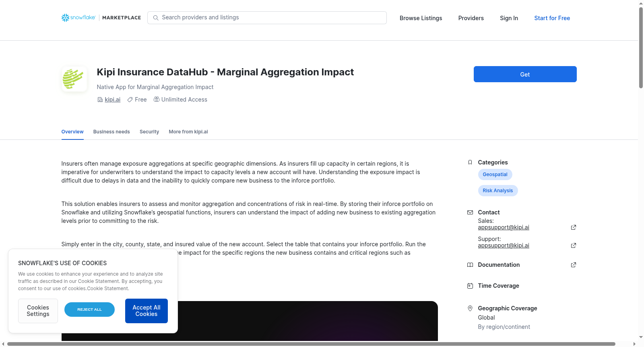
Task: Click the Categories bookmark icon
Action: 470,162
